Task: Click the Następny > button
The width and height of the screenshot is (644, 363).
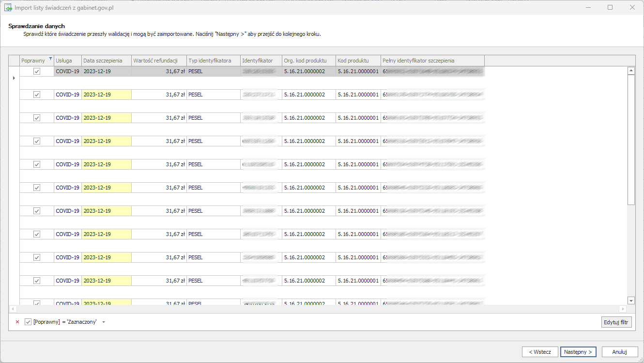Action: pyautogui.click(x=578, y=352)
